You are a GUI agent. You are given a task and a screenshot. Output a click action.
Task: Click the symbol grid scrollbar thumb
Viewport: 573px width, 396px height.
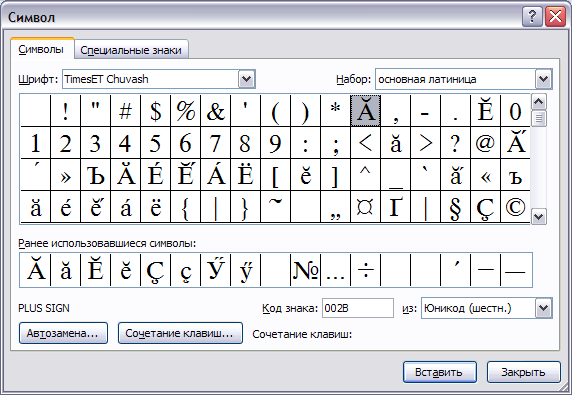[539, 118]
